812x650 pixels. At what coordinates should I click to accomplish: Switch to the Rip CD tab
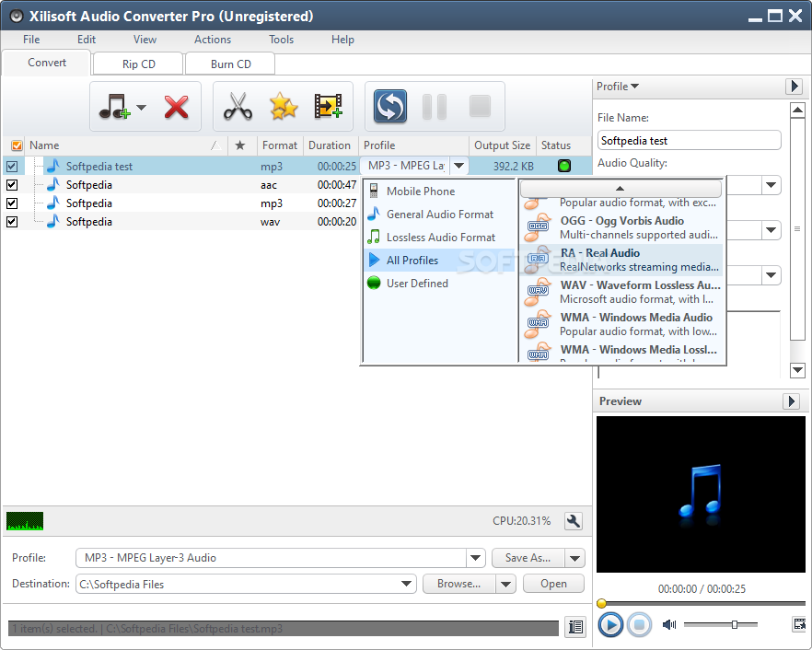[138, 64]
